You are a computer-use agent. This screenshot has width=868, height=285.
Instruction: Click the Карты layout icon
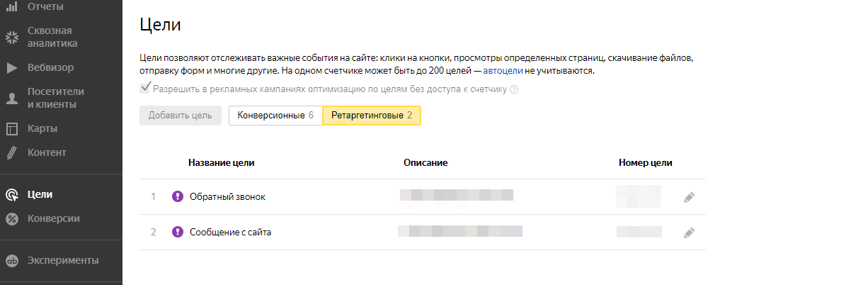(x=11, y=129)
